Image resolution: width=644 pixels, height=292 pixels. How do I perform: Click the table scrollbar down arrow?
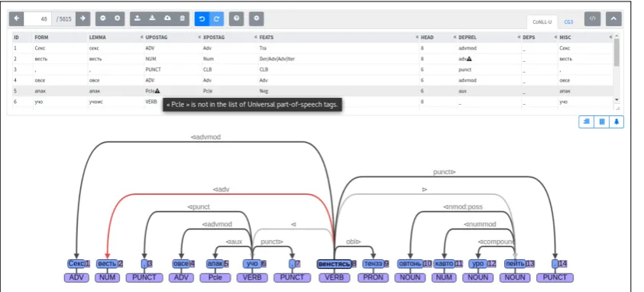pyautogui.click(x=616, y=100)
